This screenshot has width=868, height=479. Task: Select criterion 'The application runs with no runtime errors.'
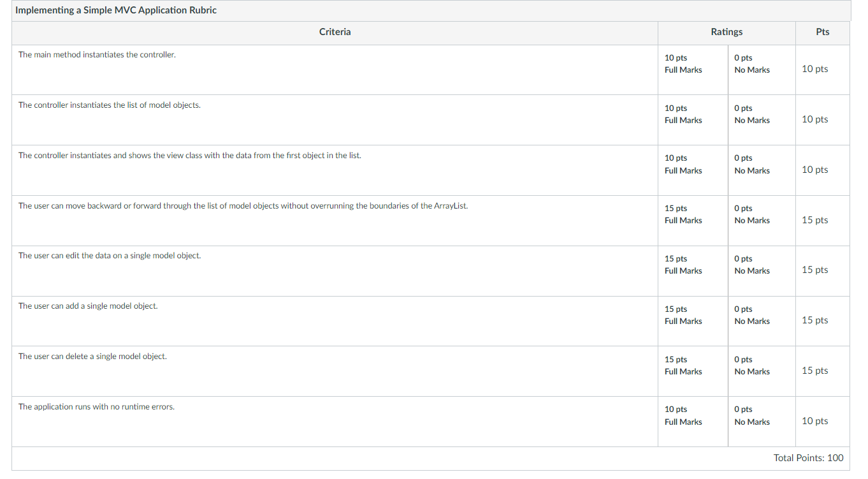pos(96,407)
